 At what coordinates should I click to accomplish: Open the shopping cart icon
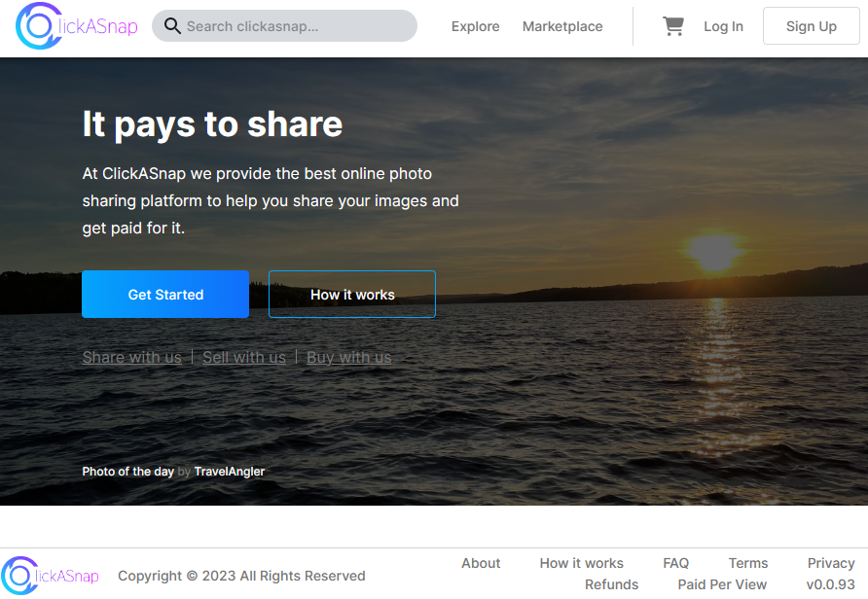pos(672,26)
